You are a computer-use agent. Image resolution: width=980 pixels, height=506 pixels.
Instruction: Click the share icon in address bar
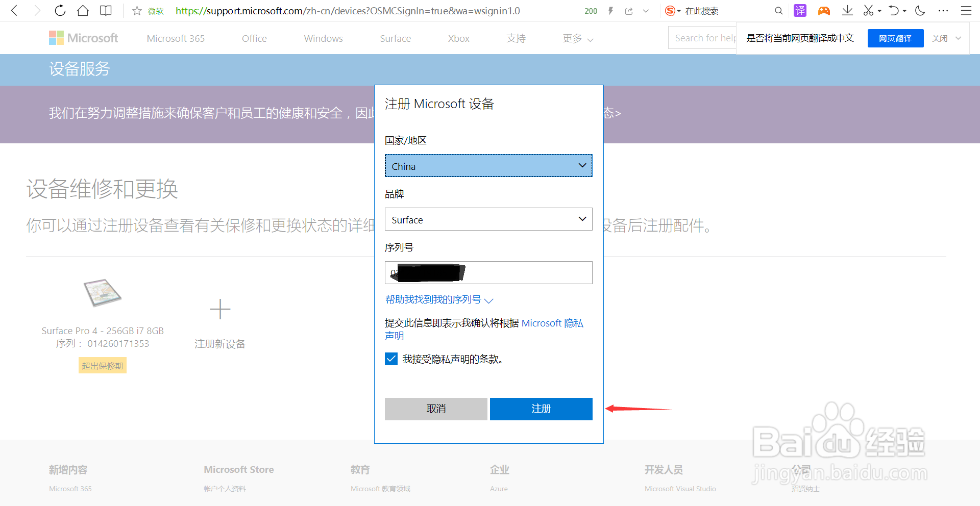(629, 11)
